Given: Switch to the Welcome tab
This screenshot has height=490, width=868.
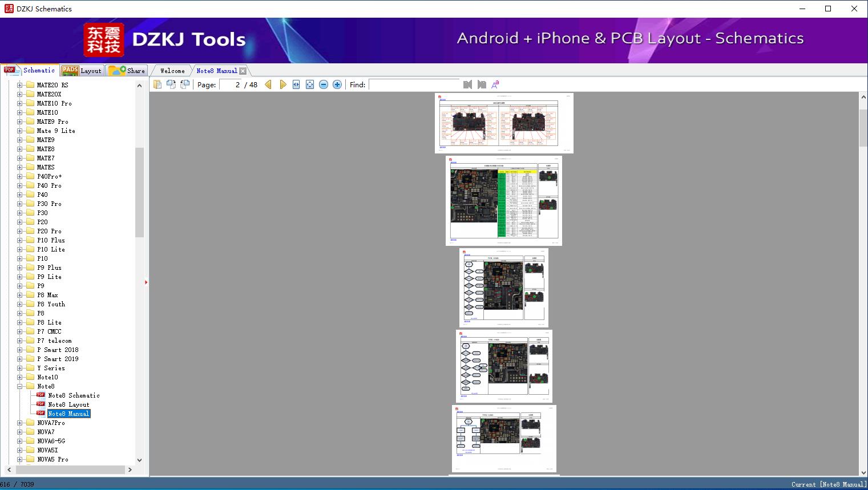Looking at the screenshot, I should click(x=172, y=71).
